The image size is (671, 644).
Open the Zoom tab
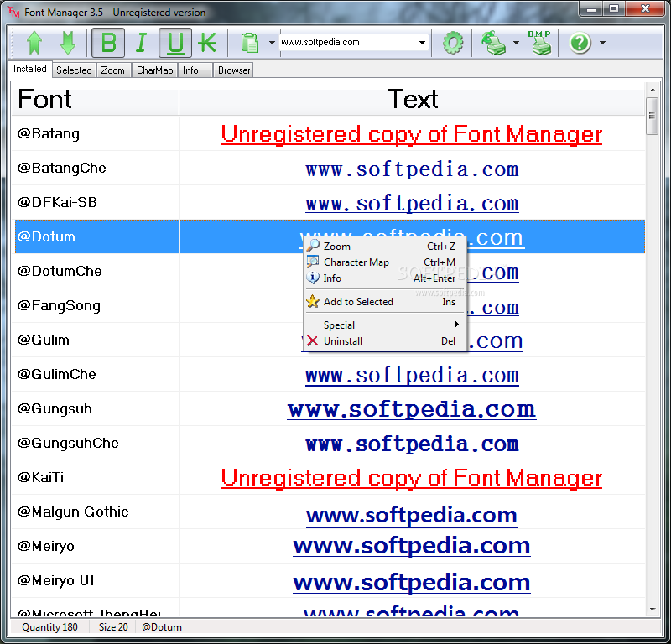pos(113,70)
